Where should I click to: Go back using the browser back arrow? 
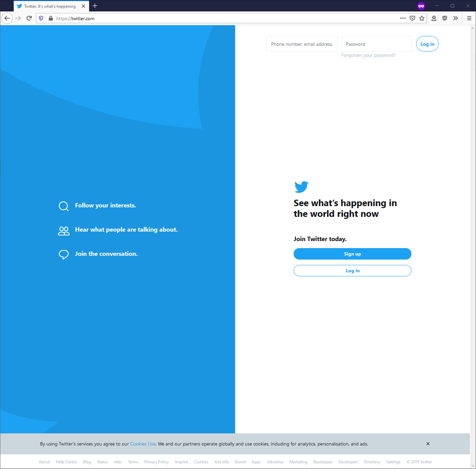[x=7, y=18]
